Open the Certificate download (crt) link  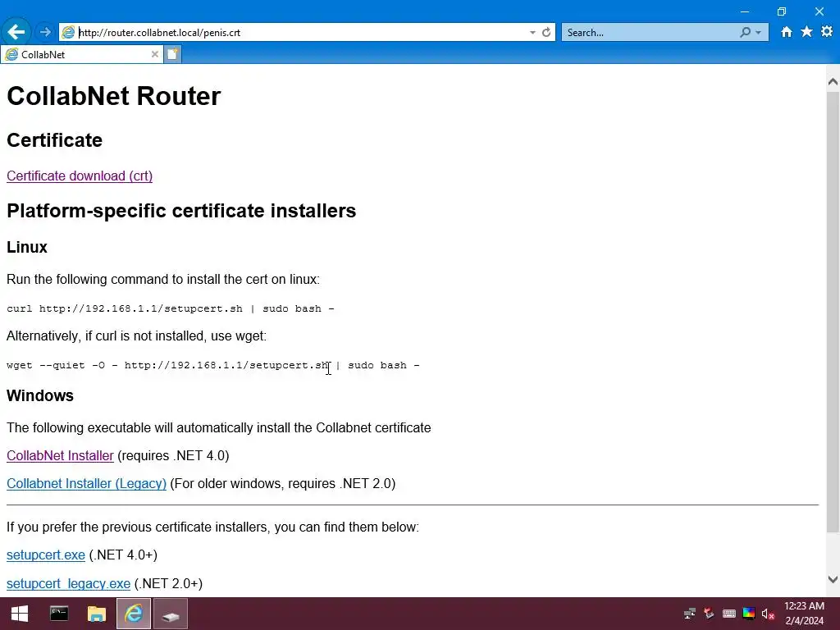click(x=80, y=176)
